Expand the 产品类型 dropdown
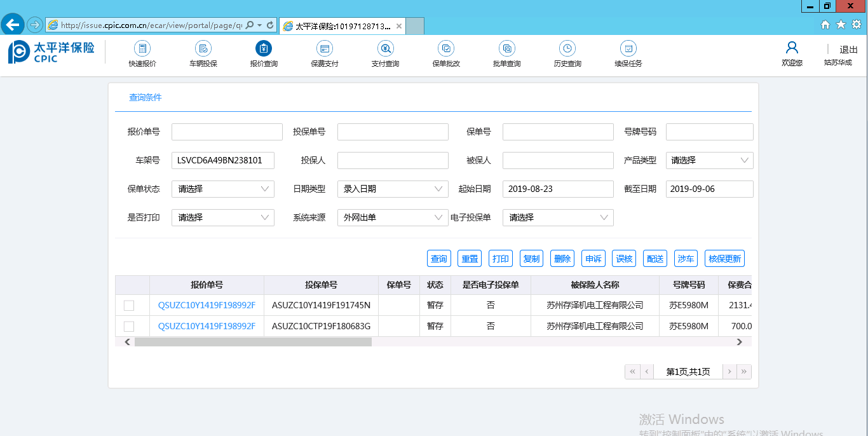Image resolution: width=868 pixels, height=436 pixels. [709, 161]
